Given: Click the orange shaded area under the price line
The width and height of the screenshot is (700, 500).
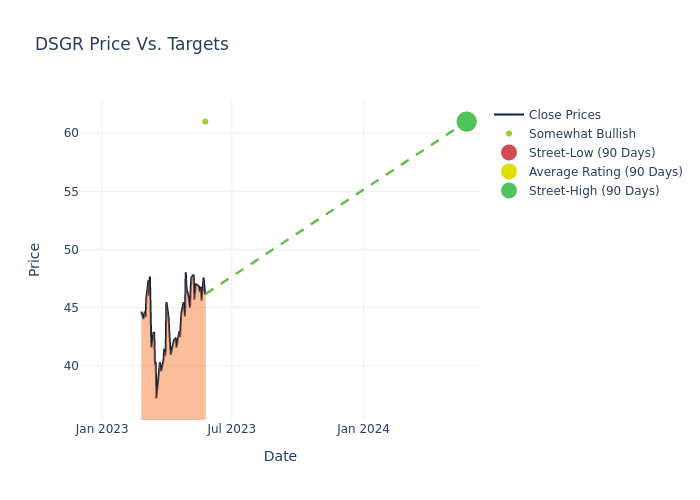Looking at the screenshot, I should click(x=175, y=390).
